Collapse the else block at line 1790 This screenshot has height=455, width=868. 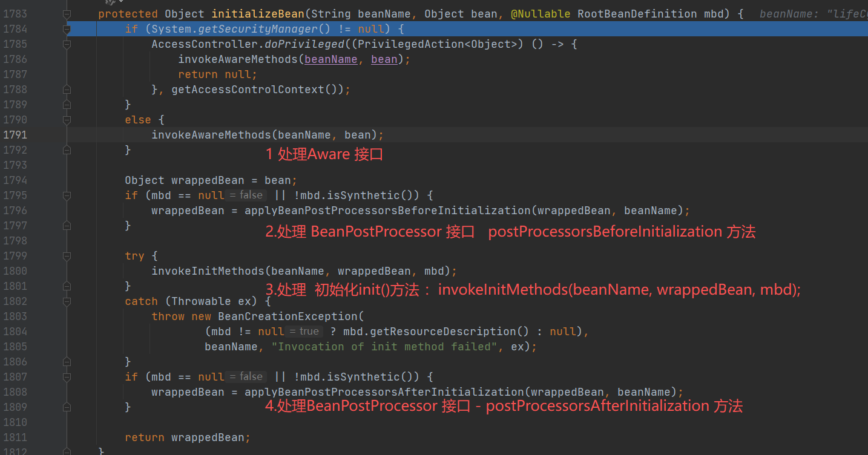[x=67, y=120]
